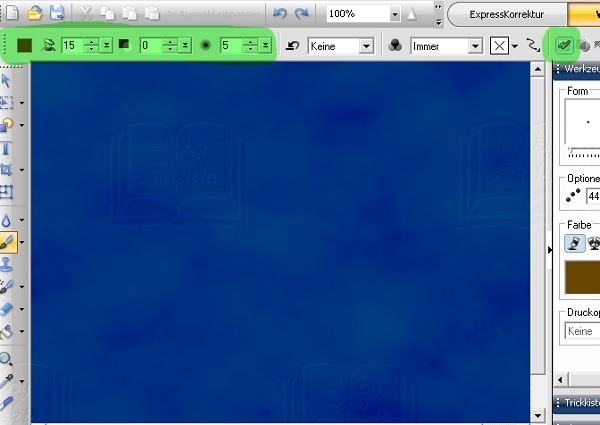Click the freehand line mode icon

click(x=533, y=46)
